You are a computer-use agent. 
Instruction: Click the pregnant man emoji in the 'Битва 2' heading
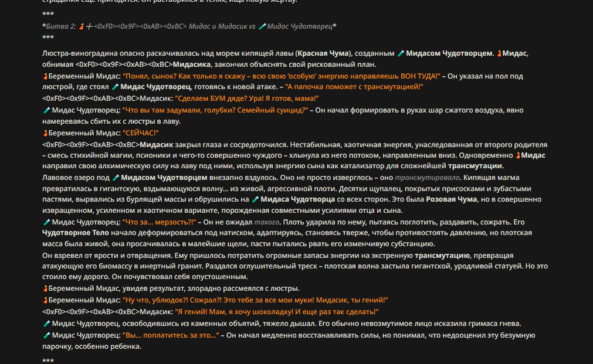pyautogui.click(x=81, y=26)
